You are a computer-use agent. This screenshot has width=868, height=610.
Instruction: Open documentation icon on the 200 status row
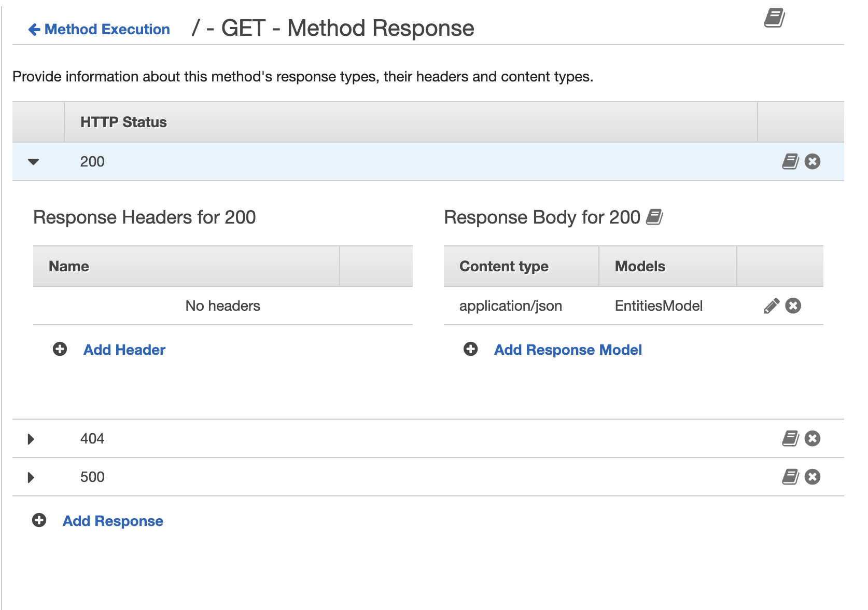[x=789, y=161]
